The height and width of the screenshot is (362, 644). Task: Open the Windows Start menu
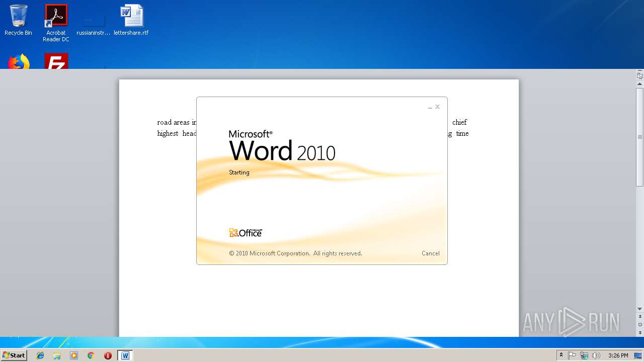pos(14,355)
